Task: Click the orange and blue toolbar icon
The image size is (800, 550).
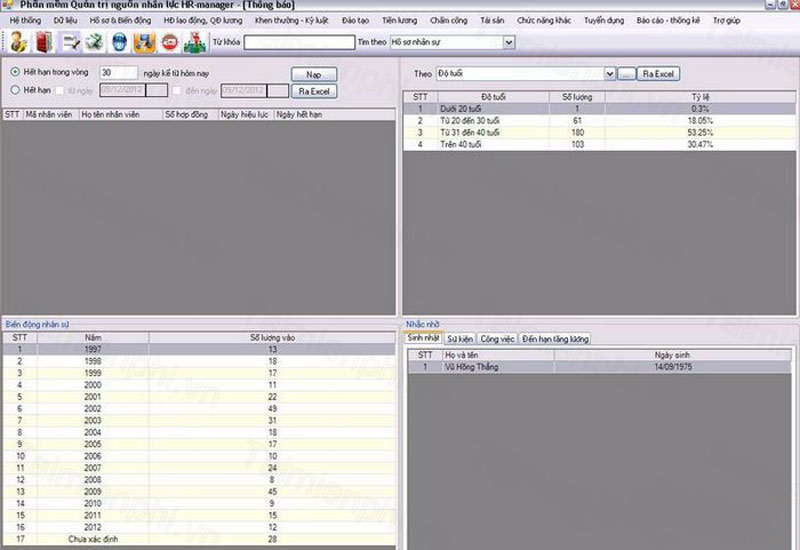Action: click(144, 42)
